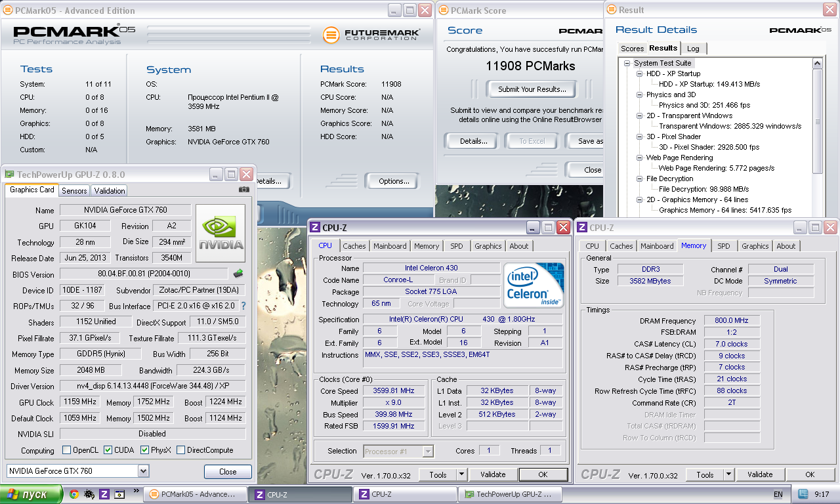Click the PCMark Score window title icon

click(443, 10)
